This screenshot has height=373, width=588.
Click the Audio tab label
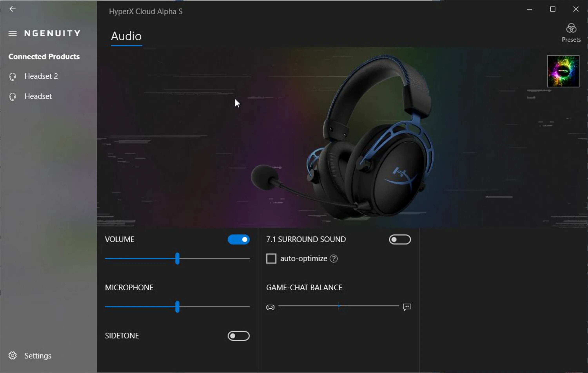126,36
